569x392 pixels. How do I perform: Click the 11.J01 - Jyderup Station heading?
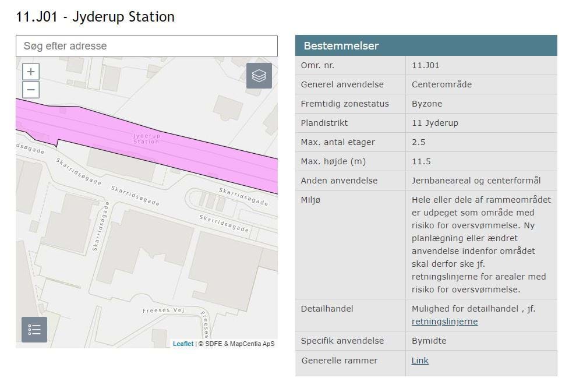coord(95,17)
